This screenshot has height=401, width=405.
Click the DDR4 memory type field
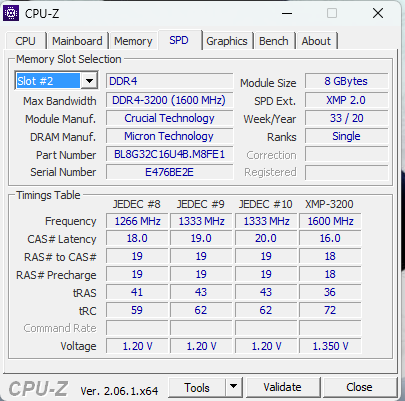click(169, 81)
